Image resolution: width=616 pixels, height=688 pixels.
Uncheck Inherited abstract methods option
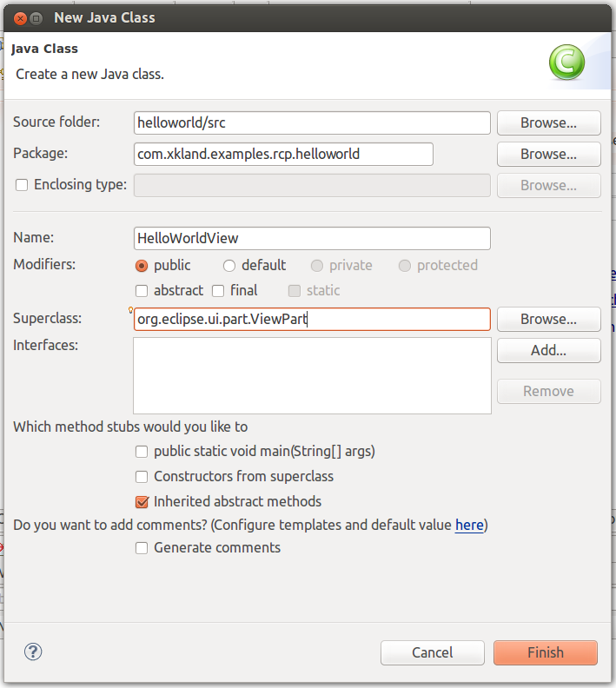(x=142, y=502)
